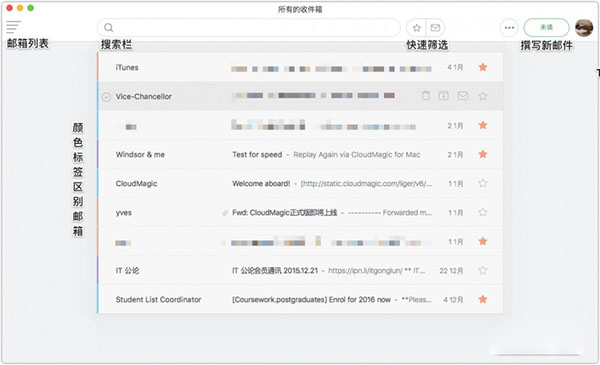Star the Vice-Chancellor email
Image resolution: width=600 pixels, height=365 pixels.
click(x=483, y=96)
